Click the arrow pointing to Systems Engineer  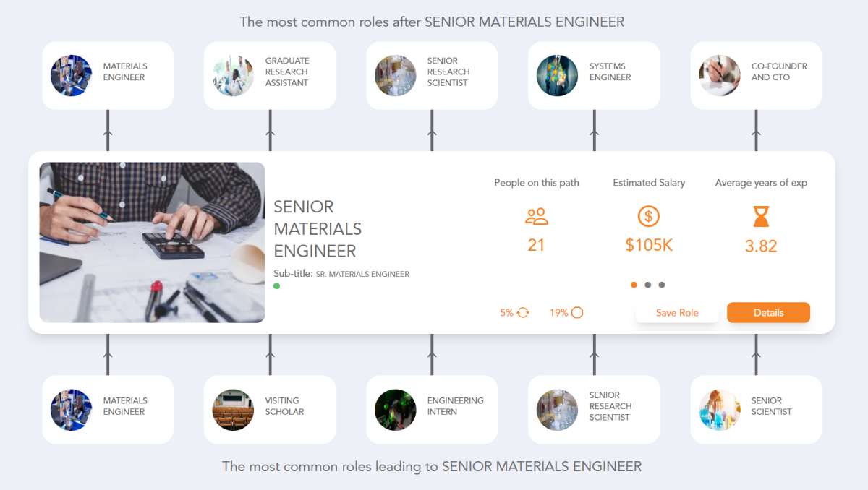click(594, 130)
